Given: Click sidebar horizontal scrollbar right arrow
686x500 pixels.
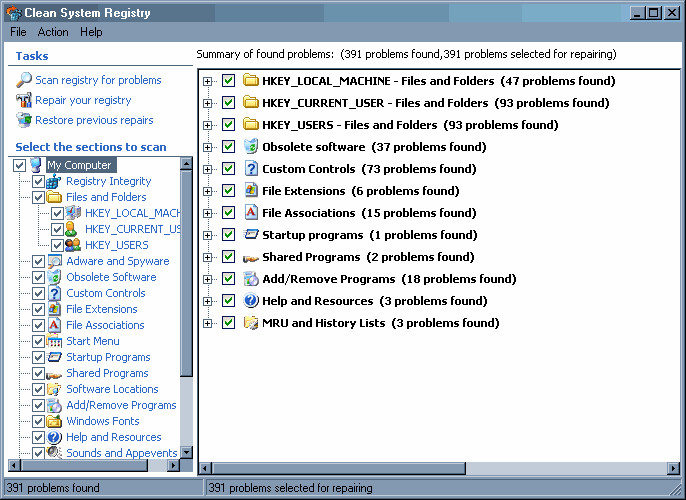Looking at the screenshot, I should coord(174,465).
